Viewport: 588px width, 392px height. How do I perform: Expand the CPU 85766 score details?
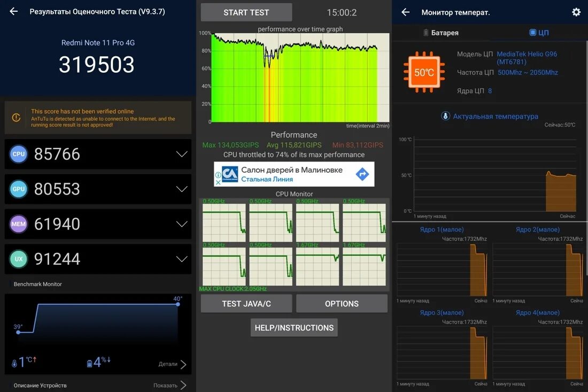182,154
